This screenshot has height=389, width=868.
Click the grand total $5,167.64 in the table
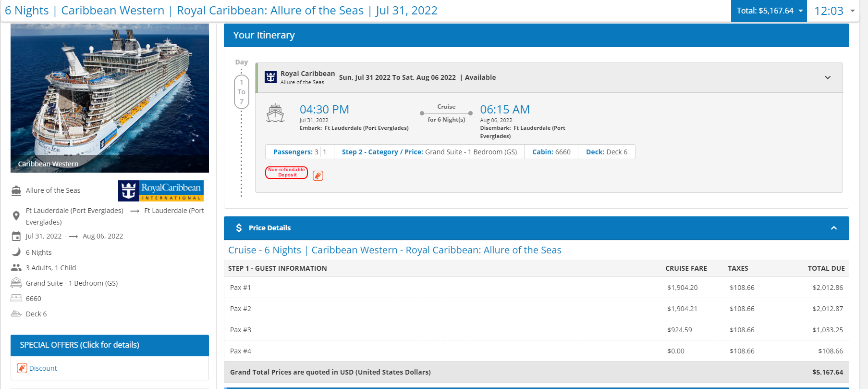tap(828, 372)
